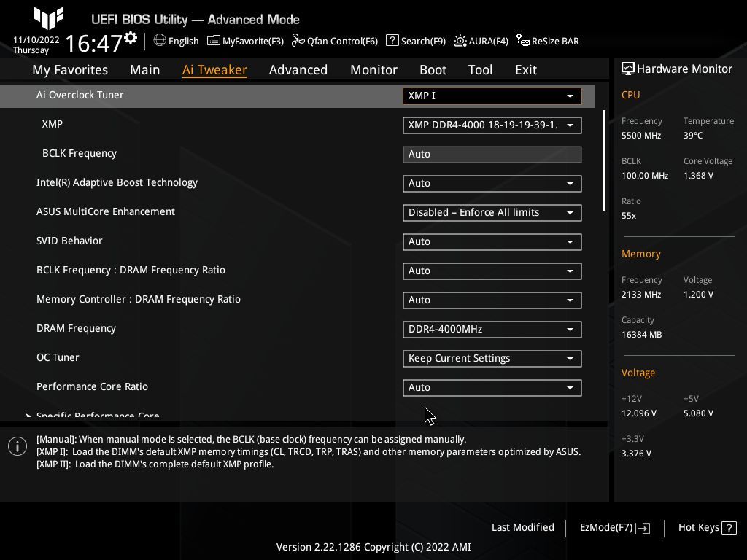
Task: Click the Version 2.22.1286 copyright text
Action: 373,547
